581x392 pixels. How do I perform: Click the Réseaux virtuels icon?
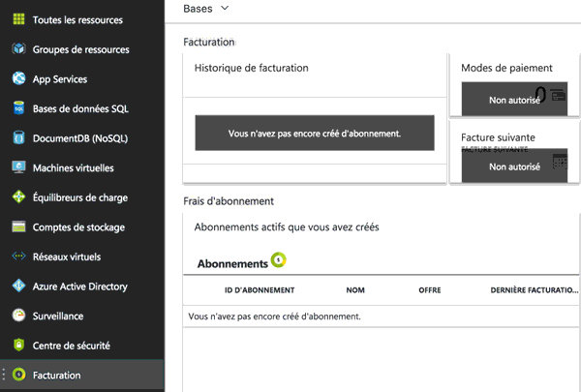click(x=18, y=256)
